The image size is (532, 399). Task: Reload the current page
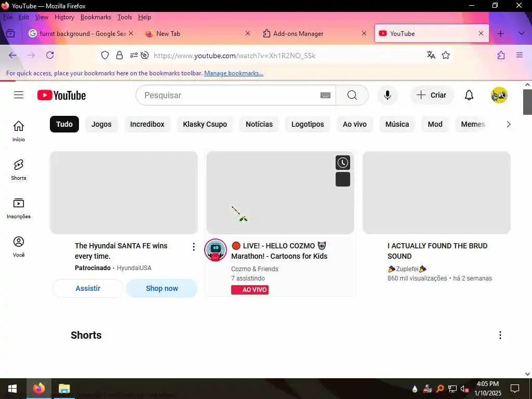click(x=50, y=55)
